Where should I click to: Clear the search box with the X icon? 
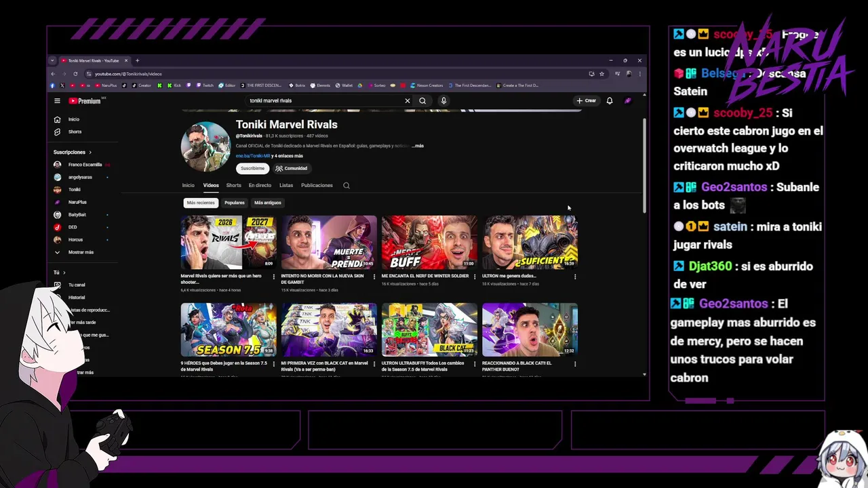point(408,100)
